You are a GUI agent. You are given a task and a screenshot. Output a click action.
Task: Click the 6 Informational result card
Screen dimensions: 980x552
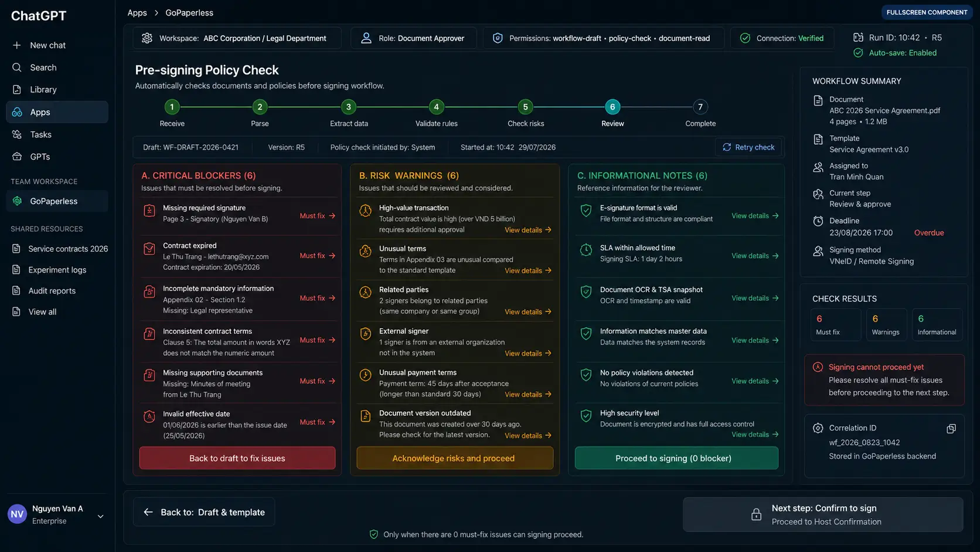(x=937, y=324)
